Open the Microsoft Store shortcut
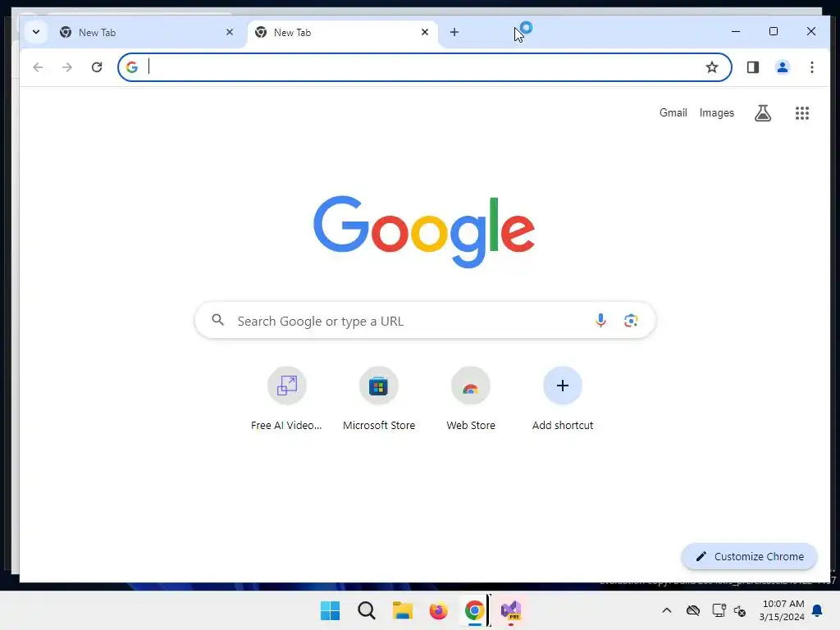The width and height of the screenshot is (840, 630). pos(379,399)
